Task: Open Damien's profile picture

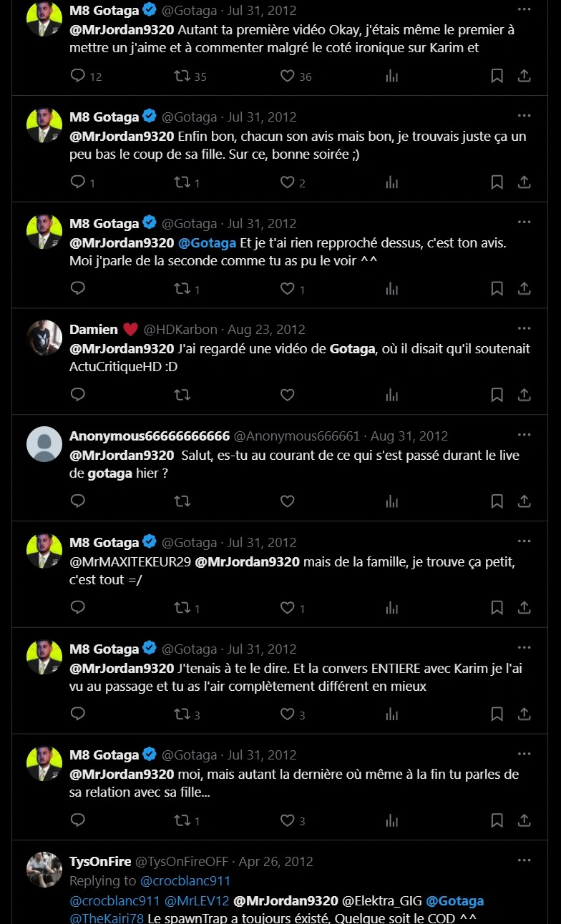Action: 44,338
